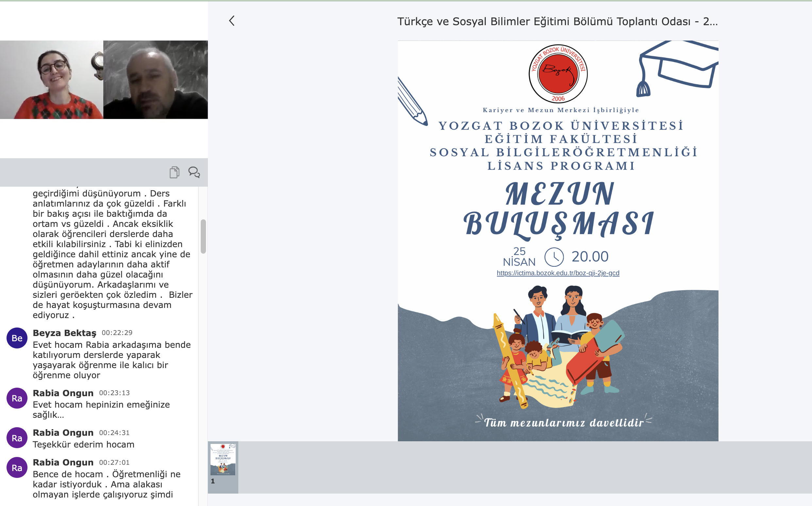Click Rabia's message starting 'Bence de hocam'
812x506 pixels.
click(106, 484)
